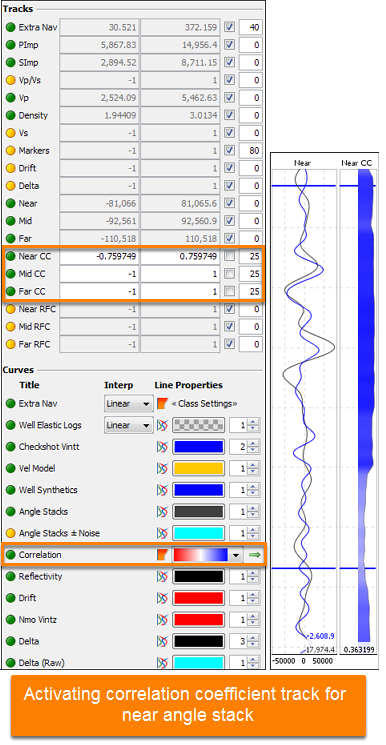Open the cyan swatch for Angle Stacks ± Noise
Image resolution: width=386 pixels, height=745 pixels.
[198, 533]
